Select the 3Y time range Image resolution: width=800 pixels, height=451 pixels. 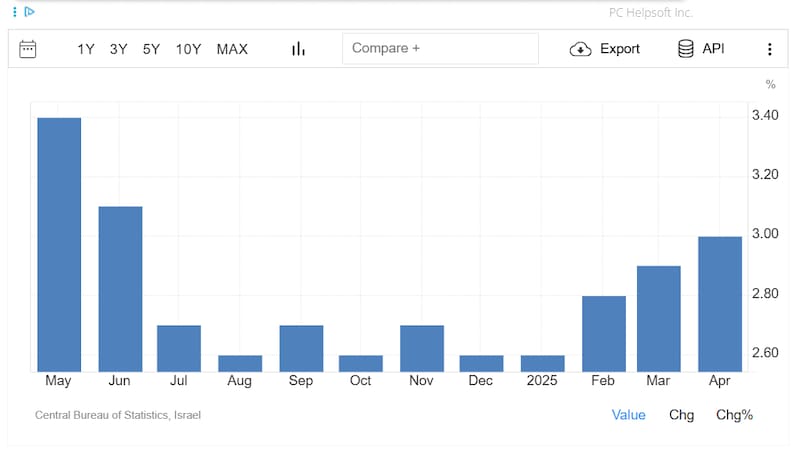pos(118,49)
